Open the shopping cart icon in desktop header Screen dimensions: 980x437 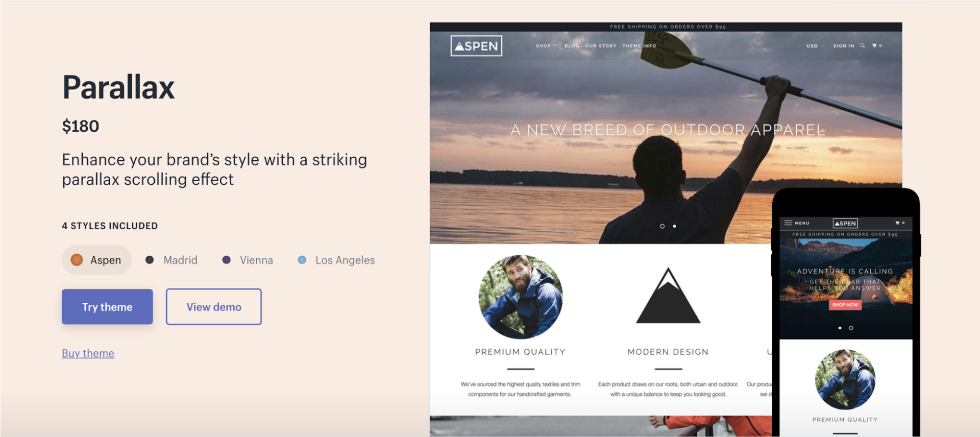(876, 46)
